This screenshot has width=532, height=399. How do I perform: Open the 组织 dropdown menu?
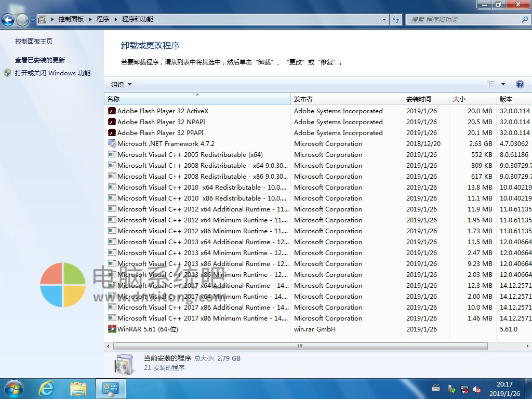click(121, 84)
